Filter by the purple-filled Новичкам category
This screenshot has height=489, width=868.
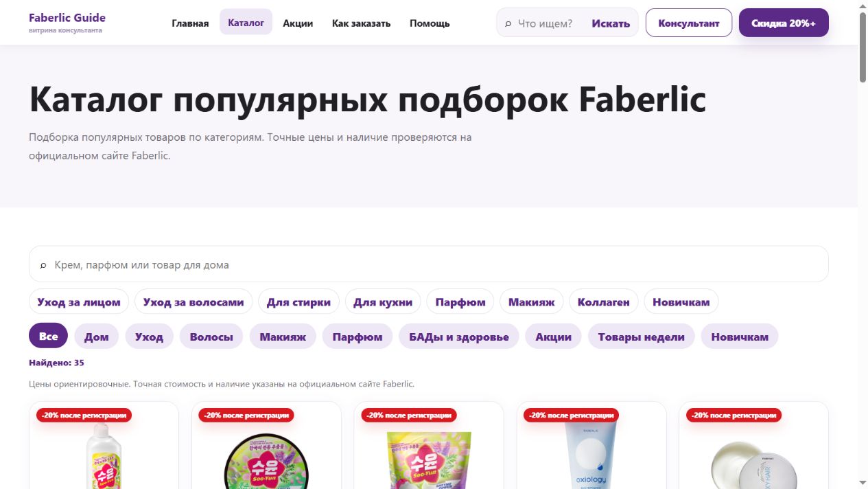tap(740, 337)
